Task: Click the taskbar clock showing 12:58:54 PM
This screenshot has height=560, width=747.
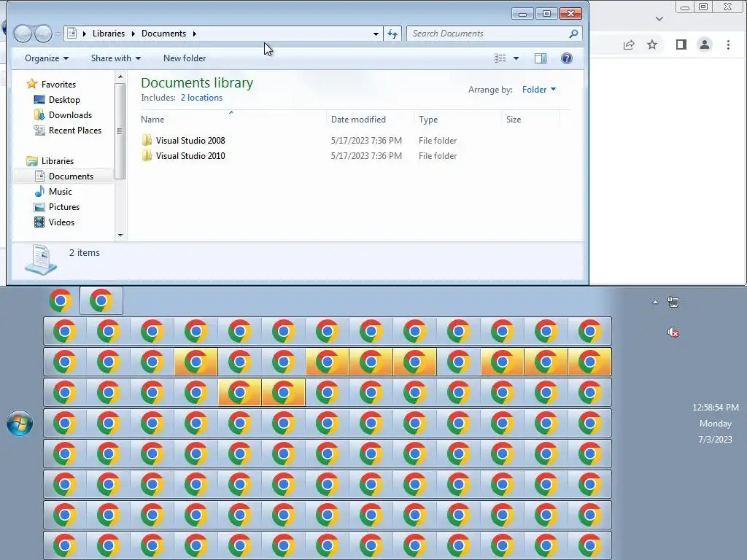Action: 715,408
